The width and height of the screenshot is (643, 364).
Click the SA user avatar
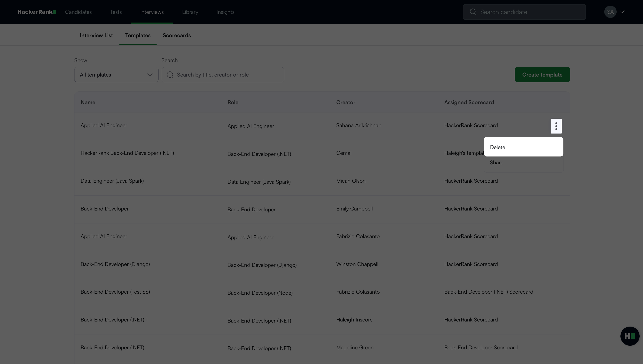point(610,12)
